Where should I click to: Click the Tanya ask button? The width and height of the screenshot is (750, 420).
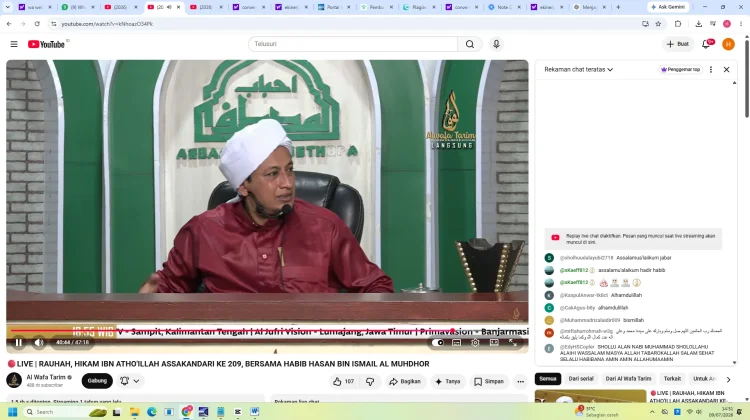tap(447, 381)
